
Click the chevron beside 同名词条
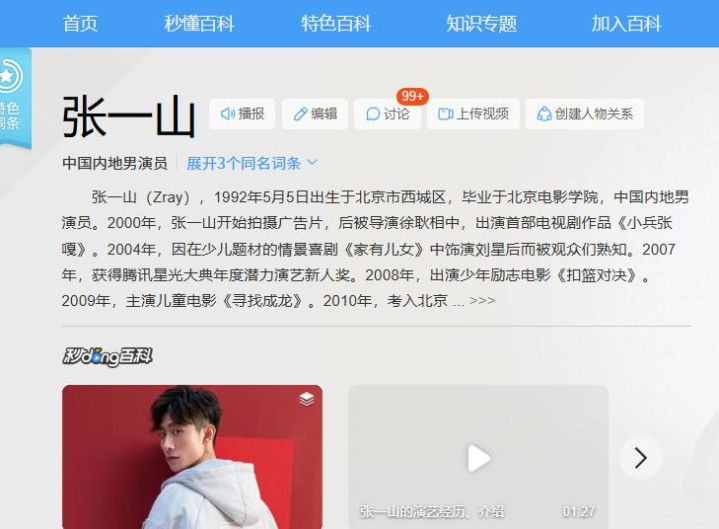[312, 162]
